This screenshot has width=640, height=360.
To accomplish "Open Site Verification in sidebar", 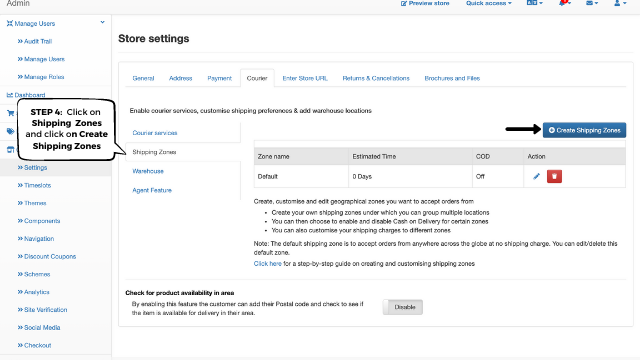I will (x=45, y=310).
